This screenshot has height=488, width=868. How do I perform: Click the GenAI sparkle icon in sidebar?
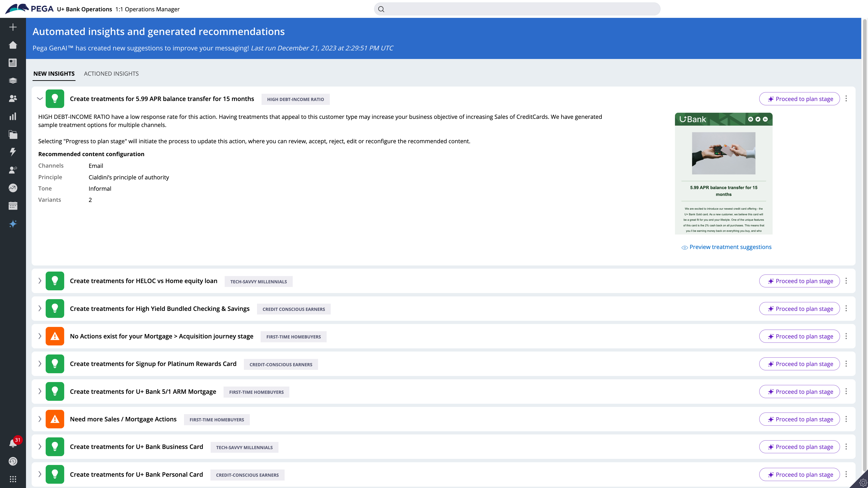tap(13, 224)
